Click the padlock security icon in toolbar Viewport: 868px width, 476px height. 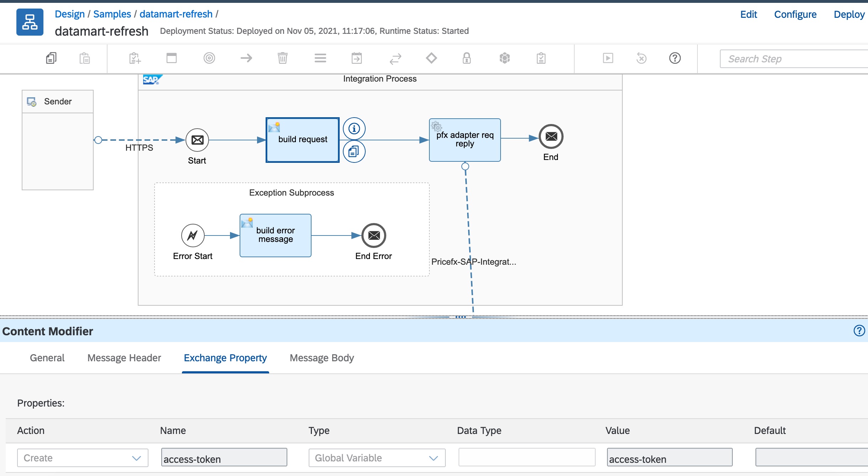click(x=466, y=58)
